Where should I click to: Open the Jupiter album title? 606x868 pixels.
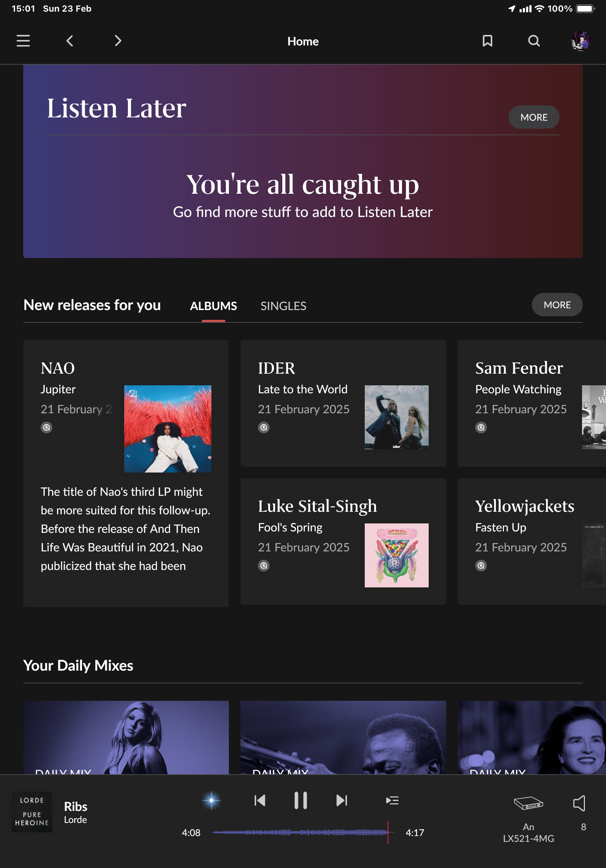58,389
